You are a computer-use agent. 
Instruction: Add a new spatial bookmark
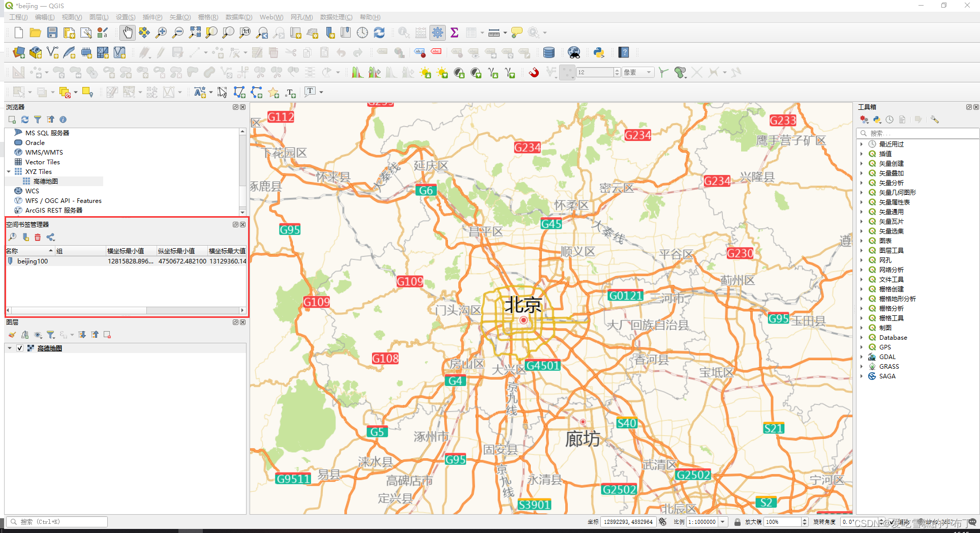(25, 238)
